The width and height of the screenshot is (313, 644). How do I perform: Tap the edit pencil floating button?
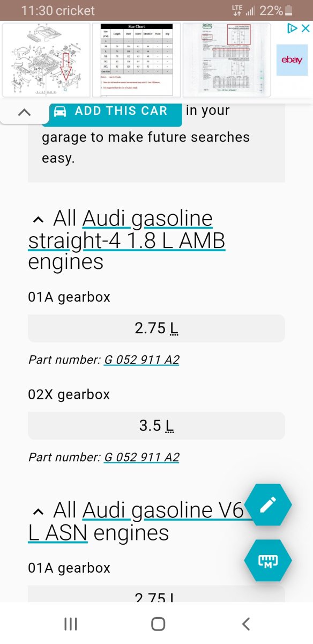pyautogui.click(x=267, y=505)
